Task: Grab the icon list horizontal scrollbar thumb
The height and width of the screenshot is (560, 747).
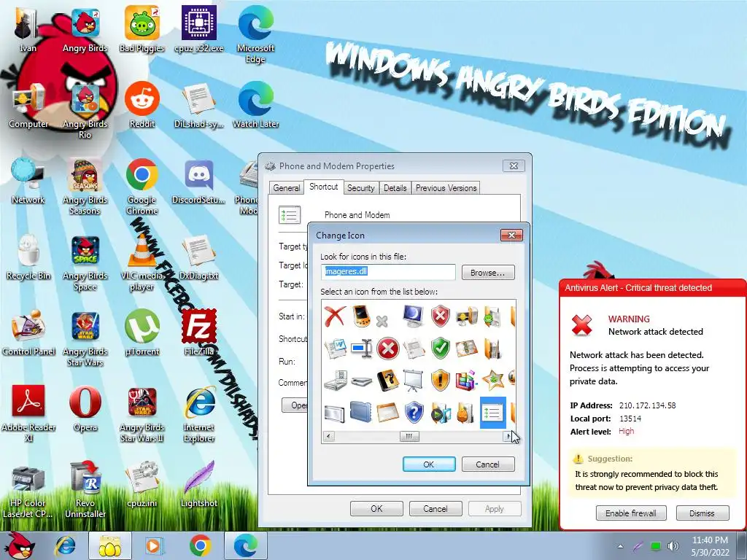Action: 409,436
